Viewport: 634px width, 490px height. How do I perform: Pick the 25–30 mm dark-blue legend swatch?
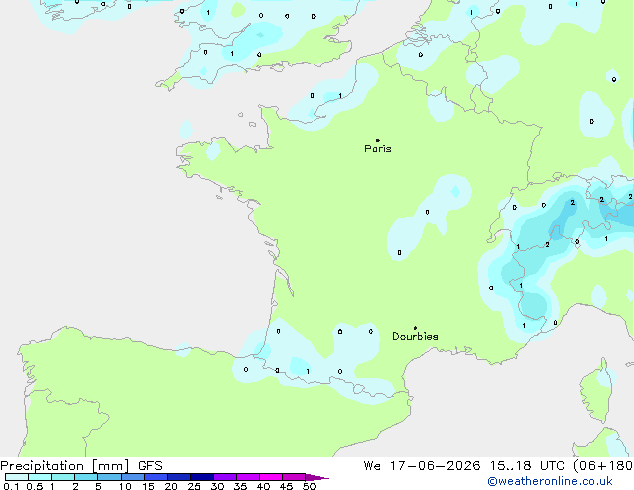[201, 477]
